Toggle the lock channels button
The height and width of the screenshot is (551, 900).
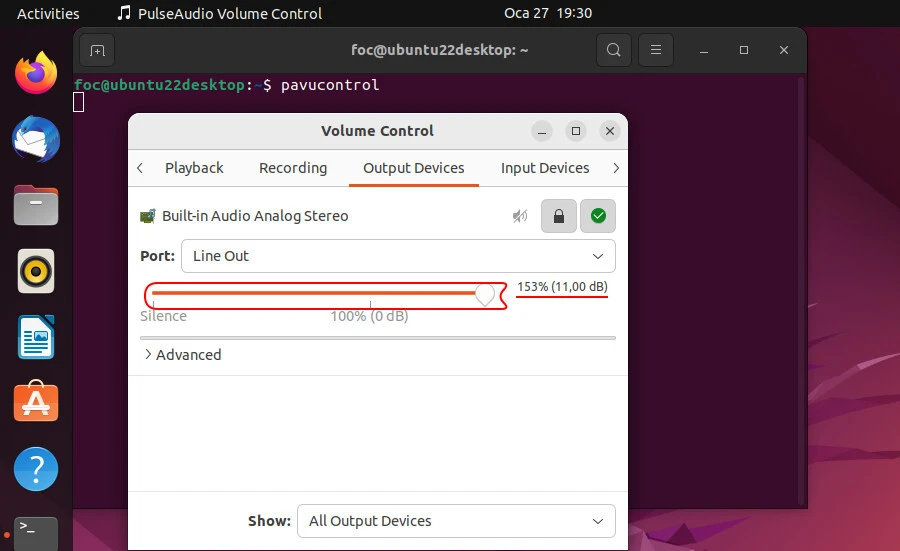pos(559,216)
